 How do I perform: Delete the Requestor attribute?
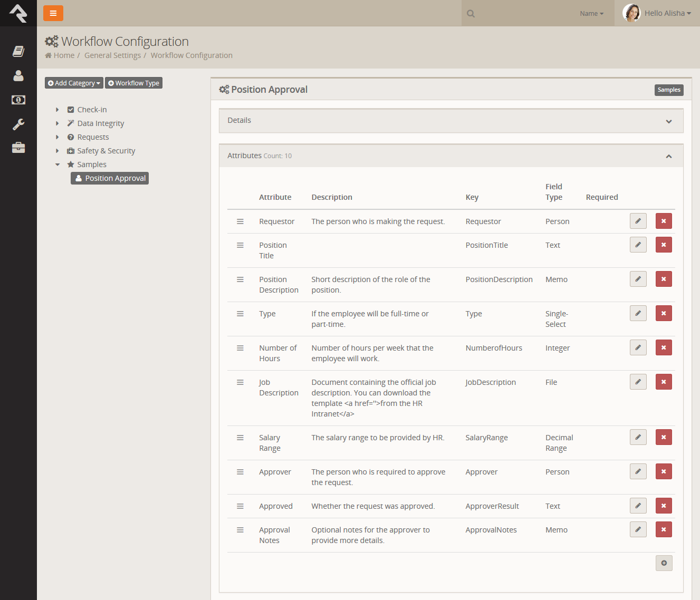664,221
